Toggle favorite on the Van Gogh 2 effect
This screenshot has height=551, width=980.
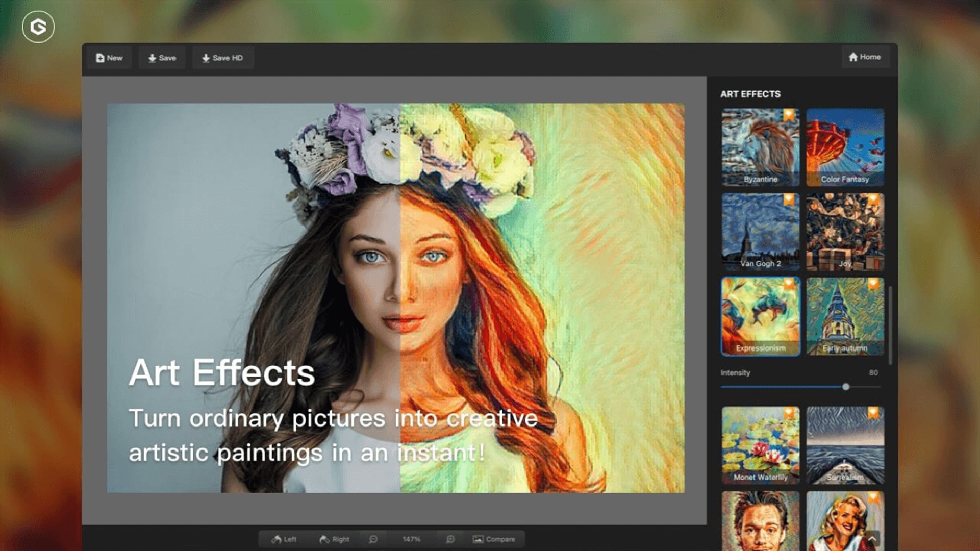[x=788, y=199]
